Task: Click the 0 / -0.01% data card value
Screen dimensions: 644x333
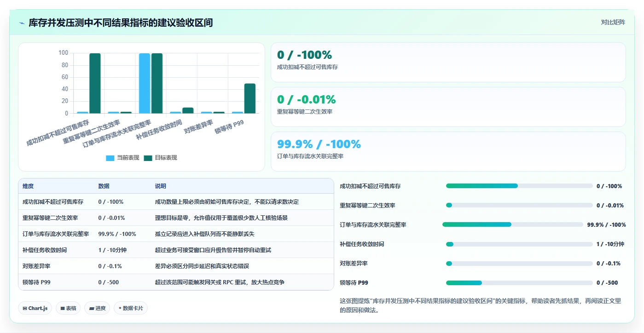Action: (306, 99)
